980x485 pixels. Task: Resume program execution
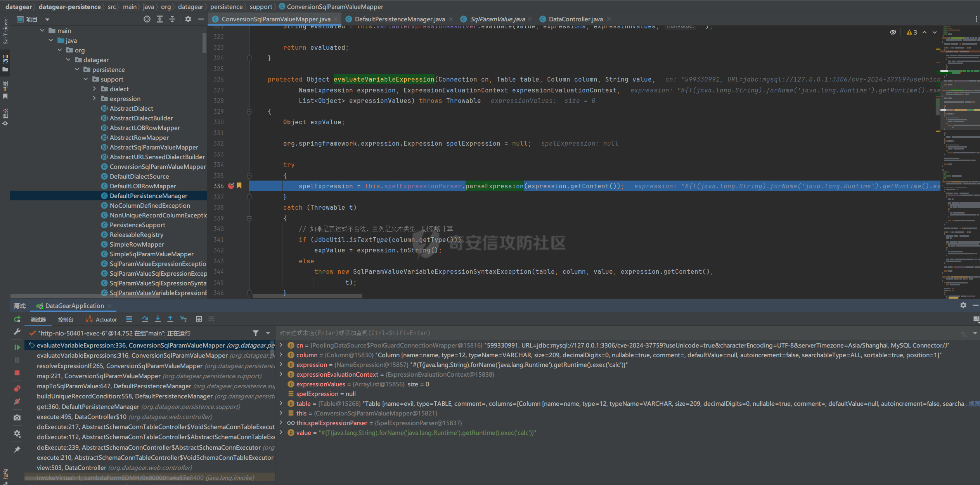(x=17, y=347)
